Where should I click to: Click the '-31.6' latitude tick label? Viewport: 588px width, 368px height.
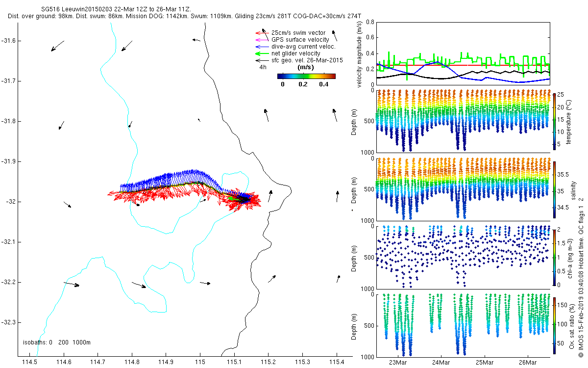coord(8,41)
